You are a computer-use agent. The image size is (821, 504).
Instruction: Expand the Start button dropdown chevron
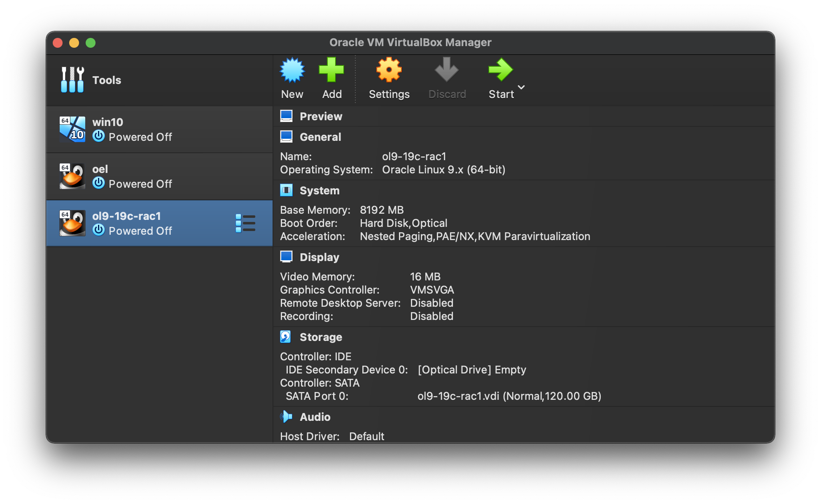click(521, 87)
